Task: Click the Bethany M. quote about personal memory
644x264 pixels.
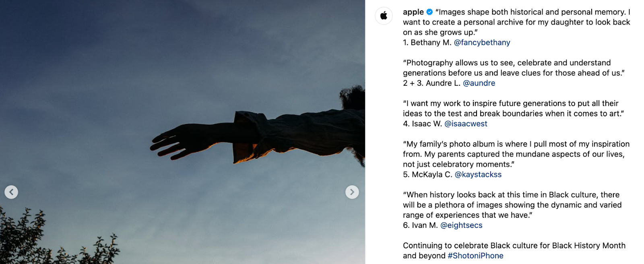Action: tap(516, 22)
